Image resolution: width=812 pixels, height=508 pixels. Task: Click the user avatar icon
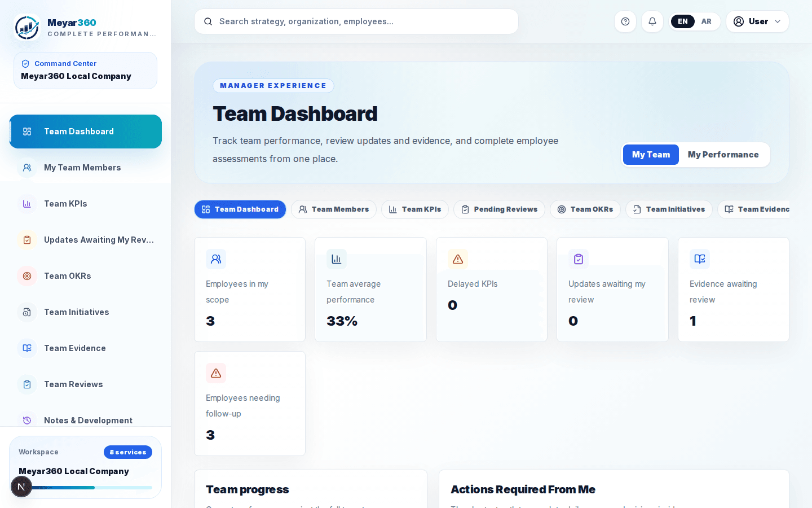tap(739, 21)
